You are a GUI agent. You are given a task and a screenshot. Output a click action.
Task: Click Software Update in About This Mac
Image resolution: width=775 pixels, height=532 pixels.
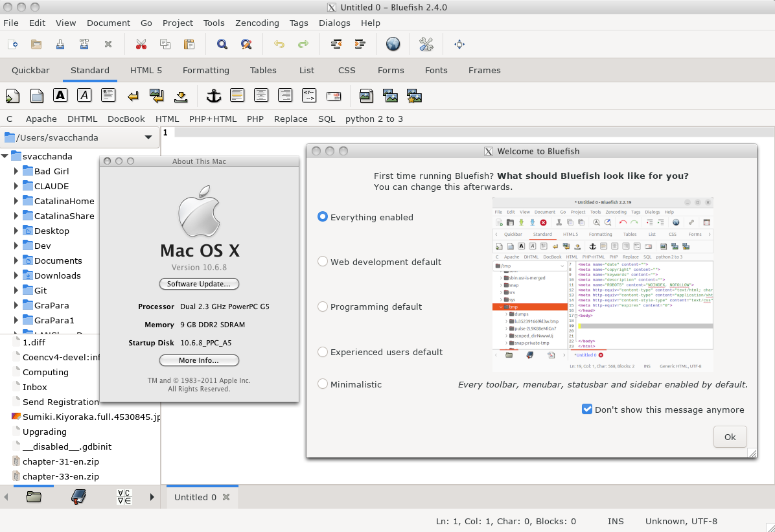[x=199, y=284]
